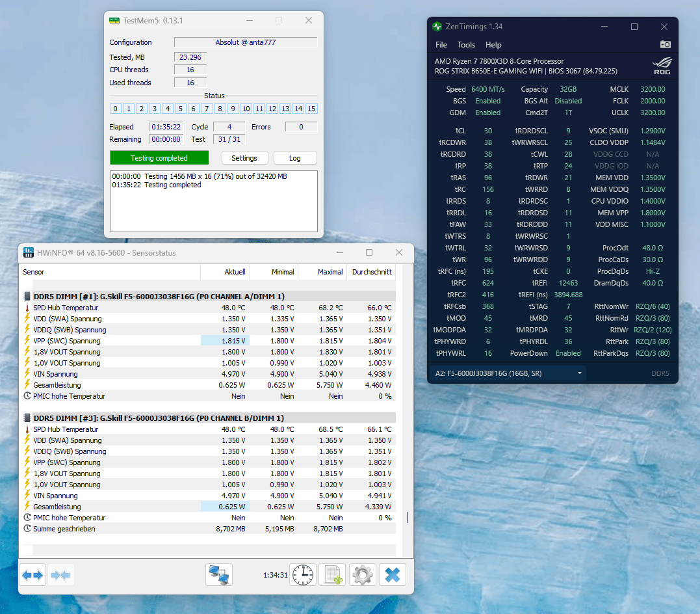Click the green Testing completed button

[159, 158]
